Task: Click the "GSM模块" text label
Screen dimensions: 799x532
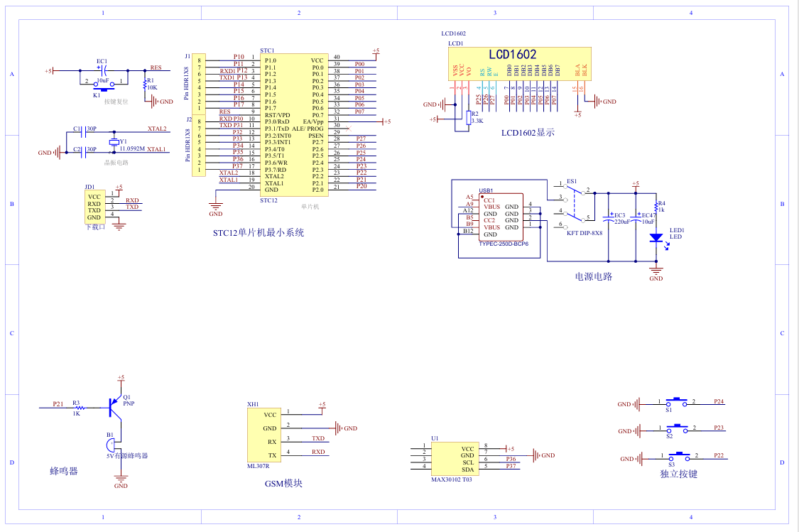Action: (283, 483)
